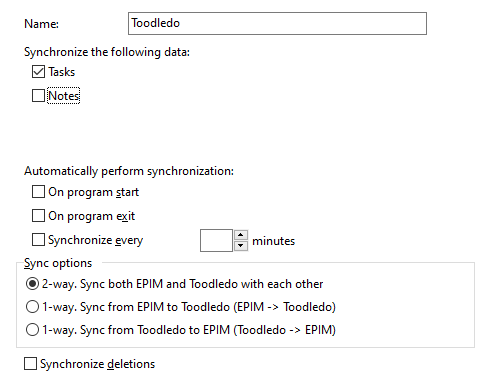Enable the Notes checkbox
The width and height of the screenshot is (488, 387).
coord(38,96)
